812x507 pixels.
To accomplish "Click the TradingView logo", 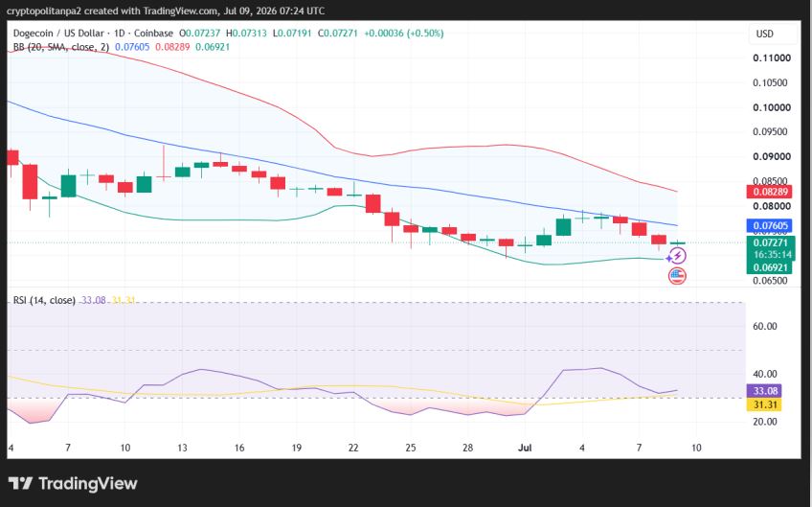I will (x=73, y=484).
